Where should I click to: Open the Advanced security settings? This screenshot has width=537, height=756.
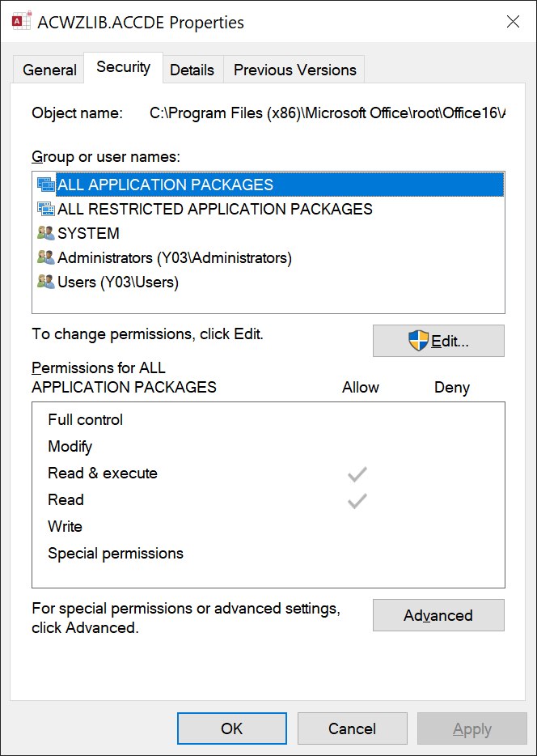pos(438,615)
